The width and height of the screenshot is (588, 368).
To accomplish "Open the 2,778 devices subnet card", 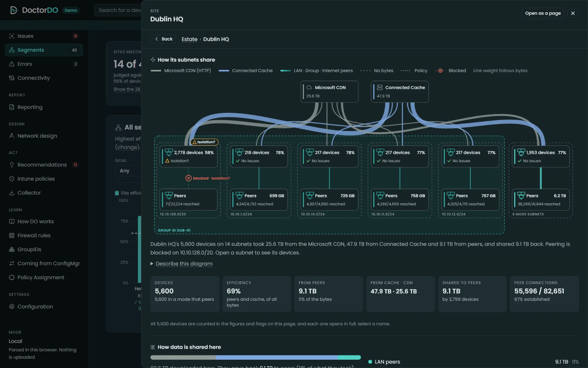I will 188,156.
